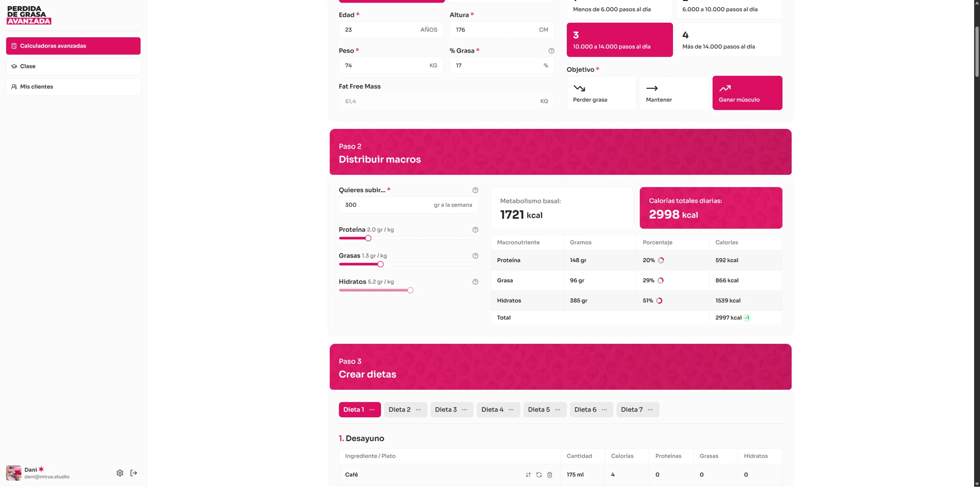Switch to the Dieta 4 tab
Viewport: 980px width, 487px height.
492,410
